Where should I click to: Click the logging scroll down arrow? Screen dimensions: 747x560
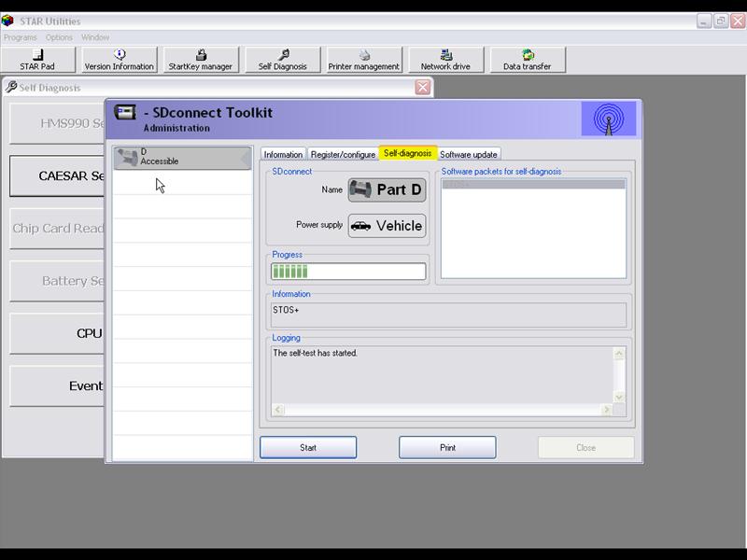619,398
